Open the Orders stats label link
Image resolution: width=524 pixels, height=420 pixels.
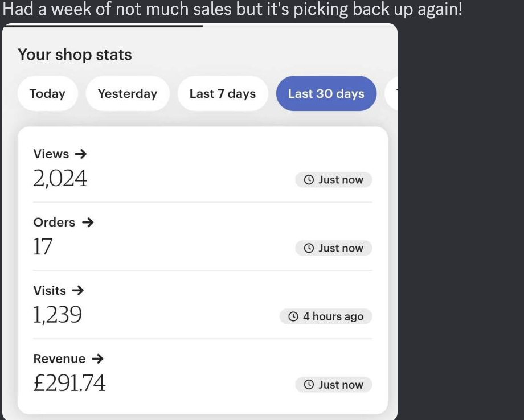click(x=54, y=222)
